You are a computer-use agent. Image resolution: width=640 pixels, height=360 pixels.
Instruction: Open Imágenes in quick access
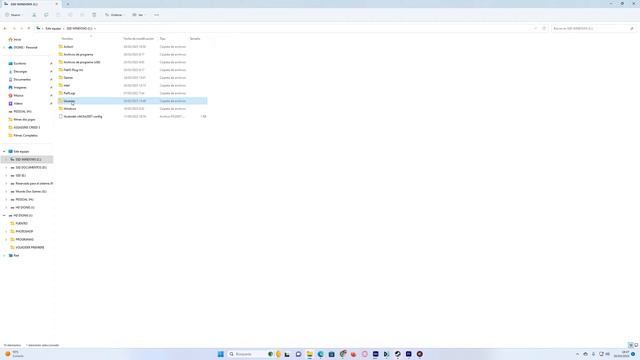click(20, 87)
